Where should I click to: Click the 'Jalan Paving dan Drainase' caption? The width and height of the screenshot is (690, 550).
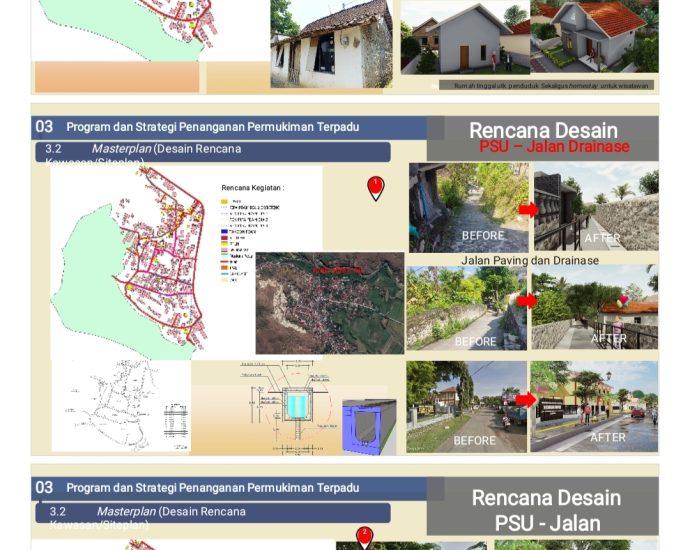pyautogui.click(x=530, y=260)
